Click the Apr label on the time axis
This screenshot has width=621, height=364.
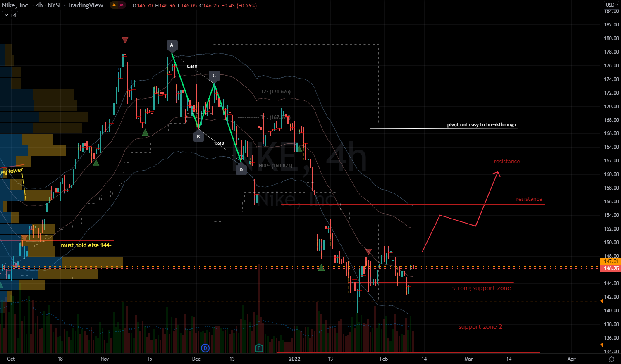click(x=571, y=359)
